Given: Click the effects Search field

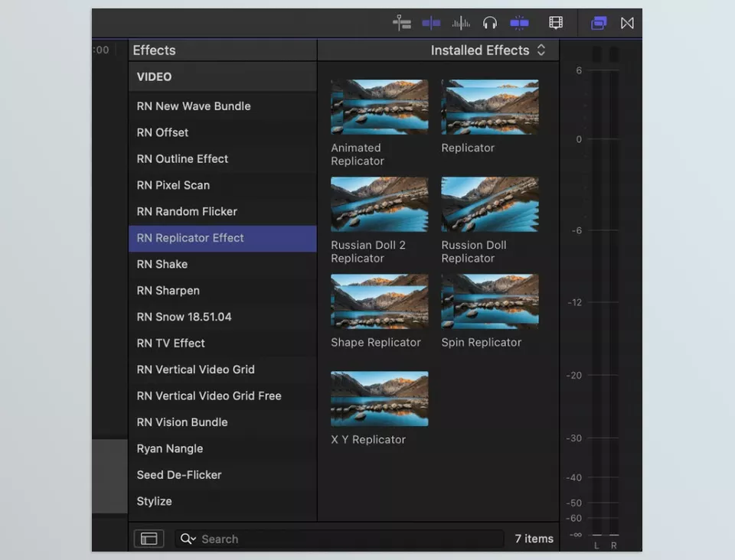Looking at the screenshot, I should (339, 539).
